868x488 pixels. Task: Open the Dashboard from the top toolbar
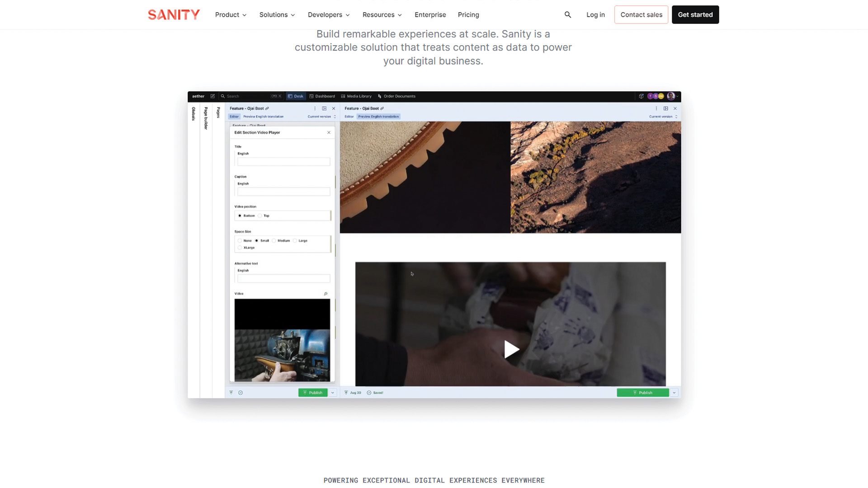(x=322, y=96)
